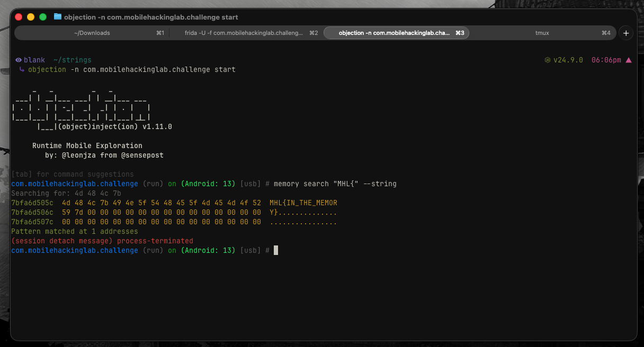Click the objection ASCII art logo
644x347 pixels.
pyautogui.click(x=82, y=108)
